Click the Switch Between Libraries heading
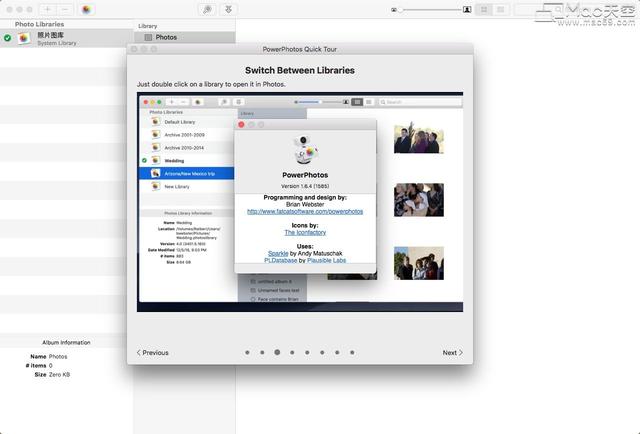 (300, 70)
